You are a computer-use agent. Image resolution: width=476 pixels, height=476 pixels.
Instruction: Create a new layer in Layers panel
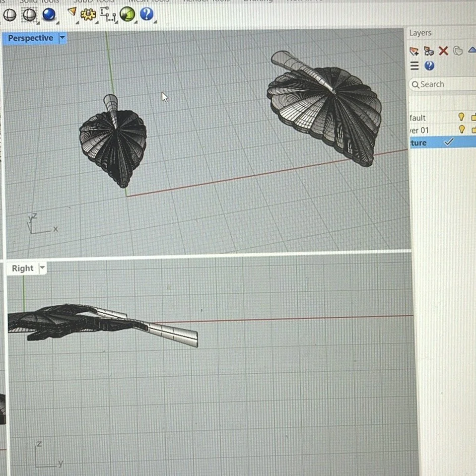click(414, 51)
